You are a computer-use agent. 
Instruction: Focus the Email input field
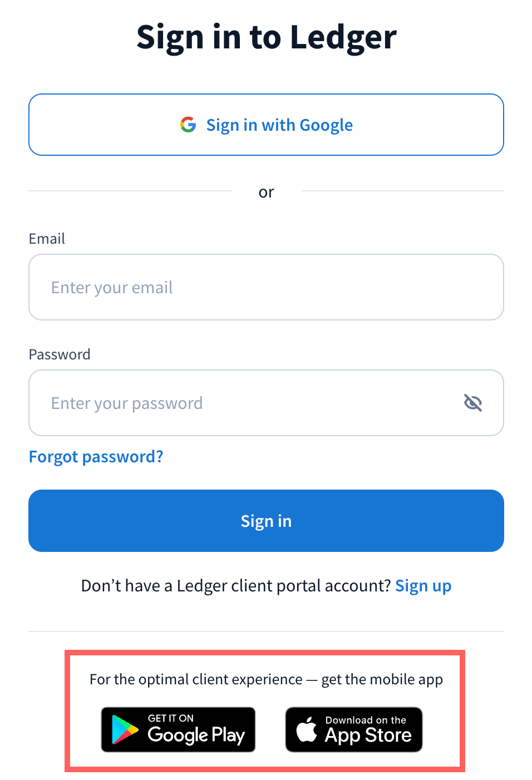266,287
